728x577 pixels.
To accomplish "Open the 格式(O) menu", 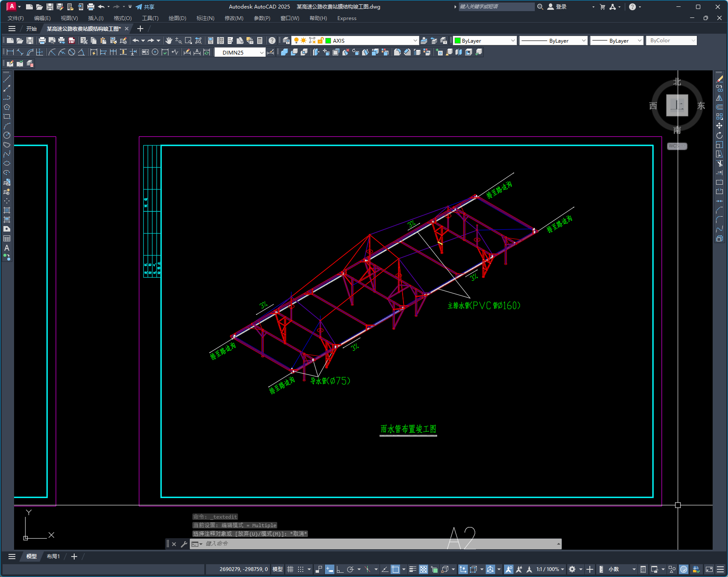I will click(x=122, y=18).
